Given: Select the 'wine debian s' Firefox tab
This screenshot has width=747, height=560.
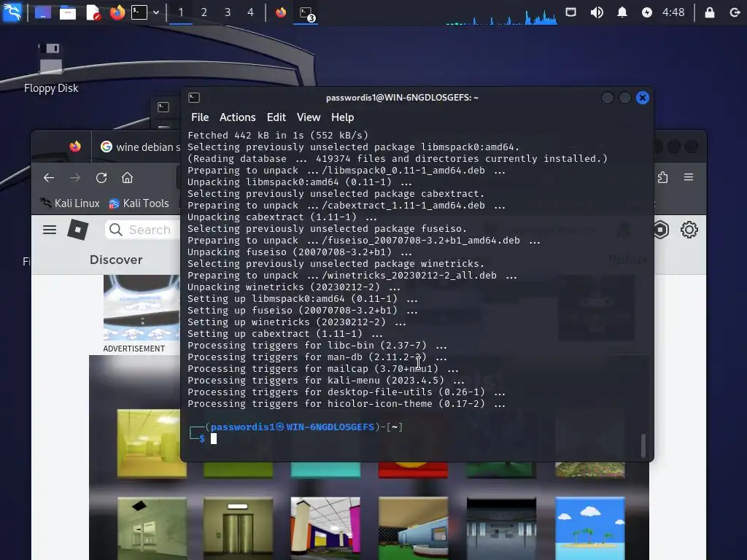Looking at the screenshot, I should coord(140,147).
